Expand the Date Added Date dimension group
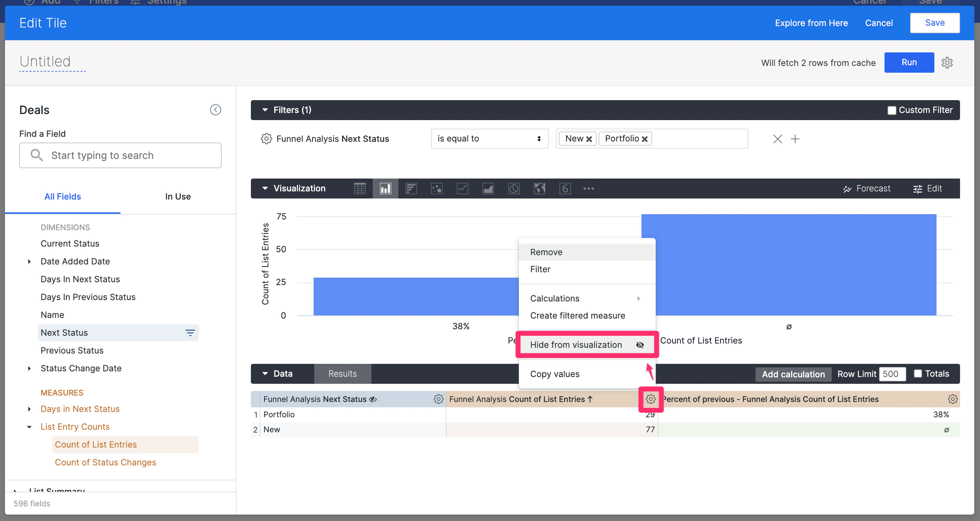 (29, 262)
